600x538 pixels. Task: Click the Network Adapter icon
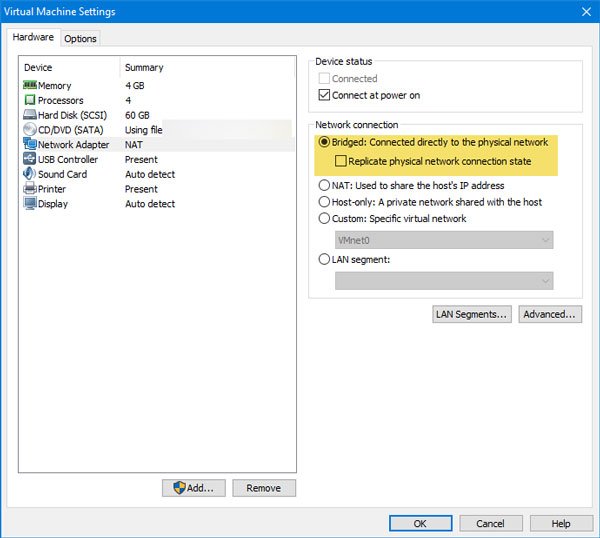29,145
